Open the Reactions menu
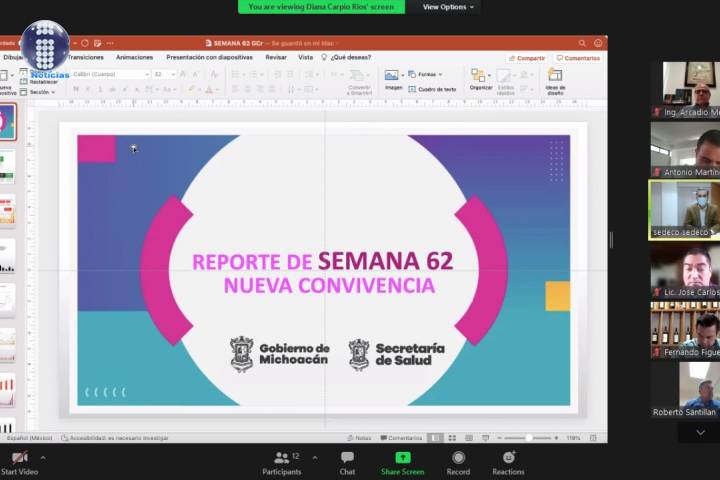 508,462
